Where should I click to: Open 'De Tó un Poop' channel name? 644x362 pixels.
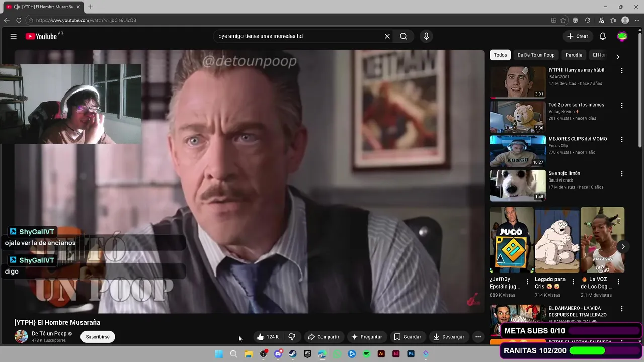(49, 334)
